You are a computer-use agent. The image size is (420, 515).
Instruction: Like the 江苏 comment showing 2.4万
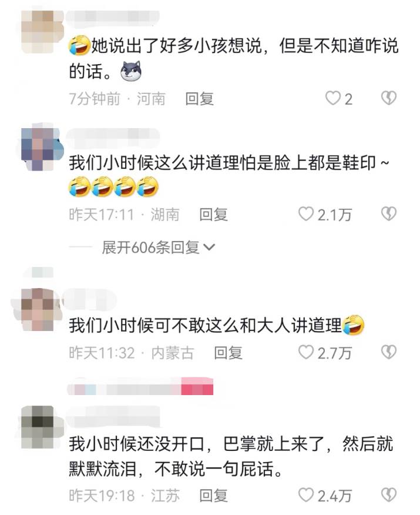(306, 495)
